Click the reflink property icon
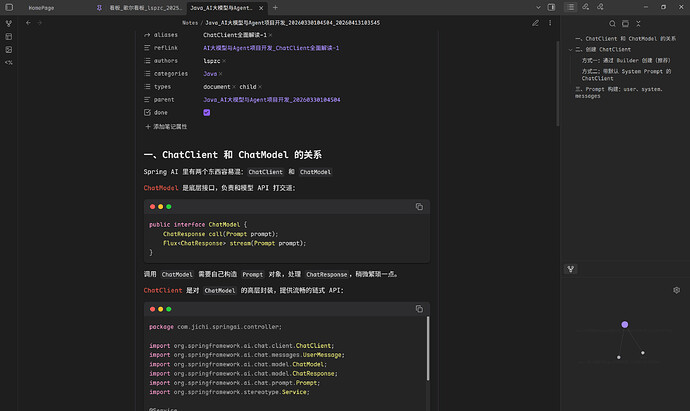 click(x=147, y=48)
